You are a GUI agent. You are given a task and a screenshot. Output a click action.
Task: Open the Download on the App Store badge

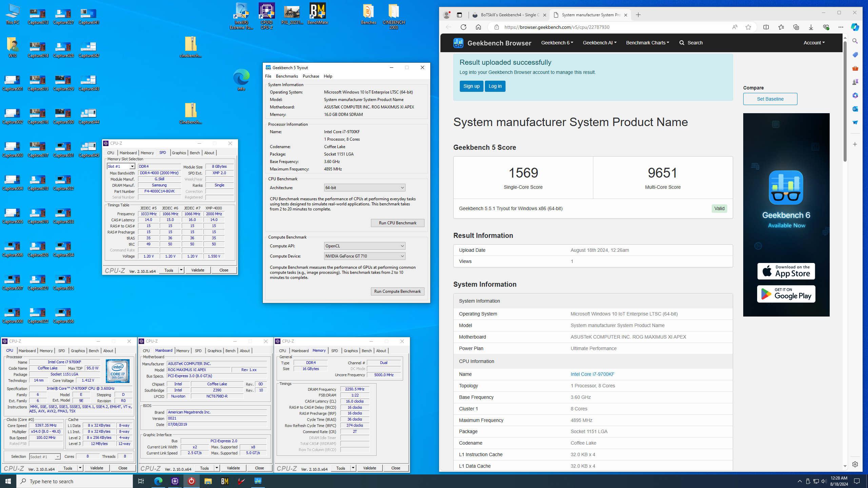tap(786, 271)
